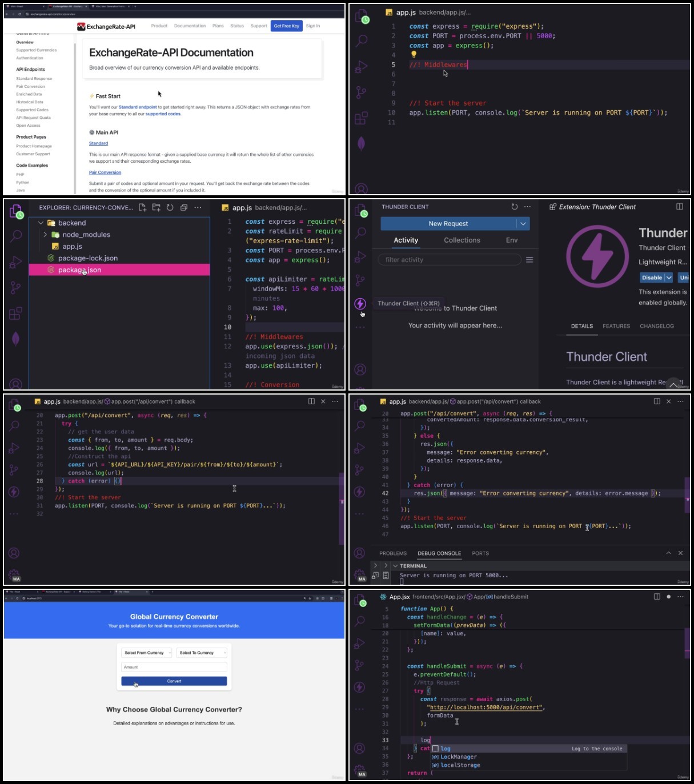Choose LockManager autocomplete suggestion

(529, 757)
